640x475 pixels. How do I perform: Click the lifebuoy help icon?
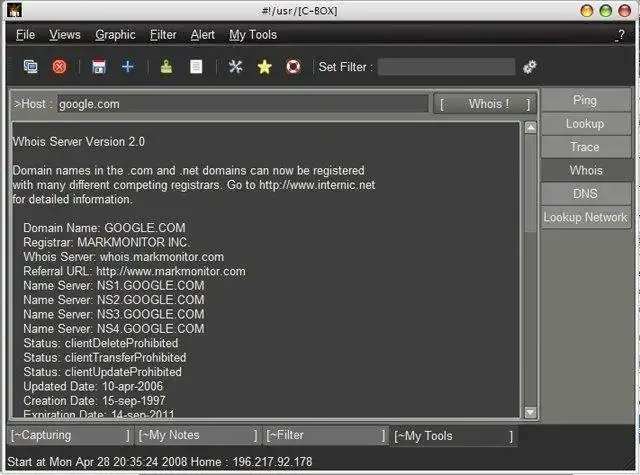(x=293, y=67)
